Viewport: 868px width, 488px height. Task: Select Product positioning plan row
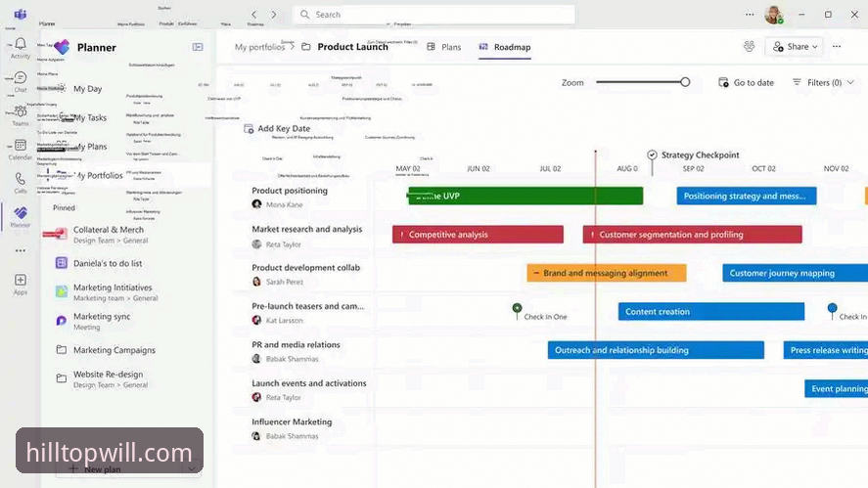point(290,191)
